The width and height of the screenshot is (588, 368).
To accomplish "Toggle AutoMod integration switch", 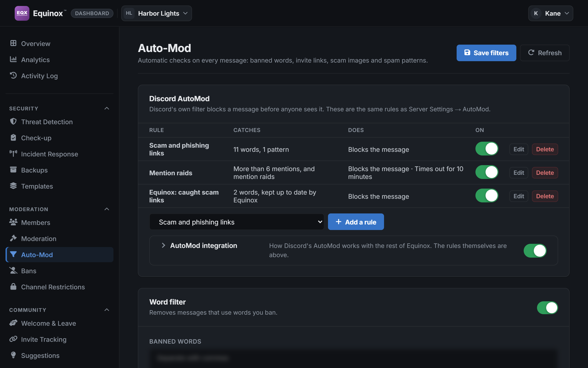I will tap(535, 250).
